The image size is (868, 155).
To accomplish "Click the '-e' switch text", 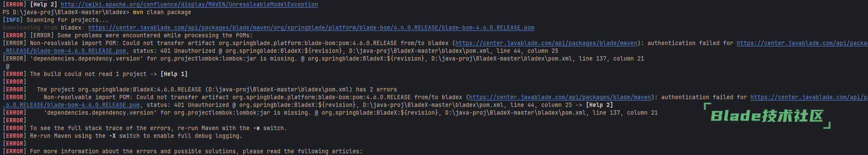I will pyautogui.click(x=256, y=128).
